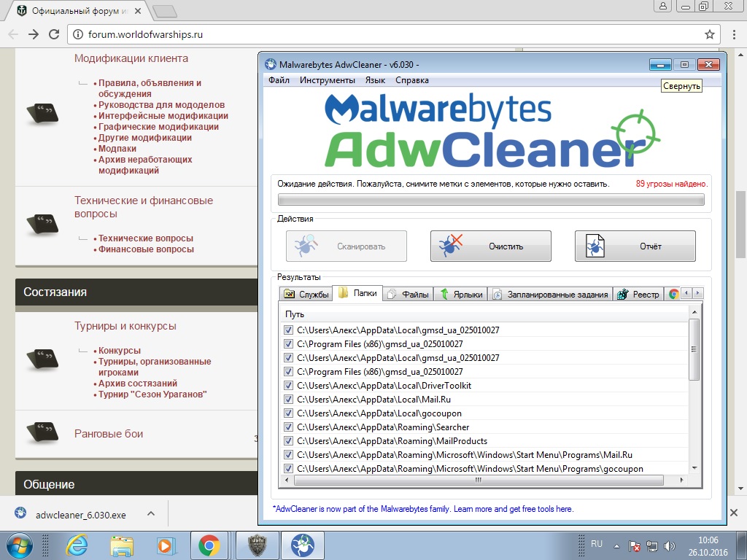747x560 pixels.
Task: Click the network tray icon
Action: (651, 545)
